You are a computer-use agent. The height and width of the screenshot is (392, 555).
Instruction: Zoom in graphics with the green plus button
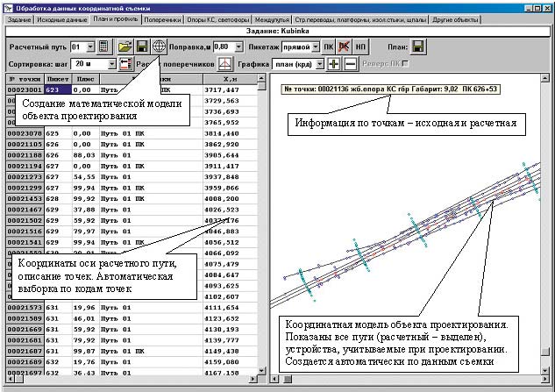tap(334, 64)
